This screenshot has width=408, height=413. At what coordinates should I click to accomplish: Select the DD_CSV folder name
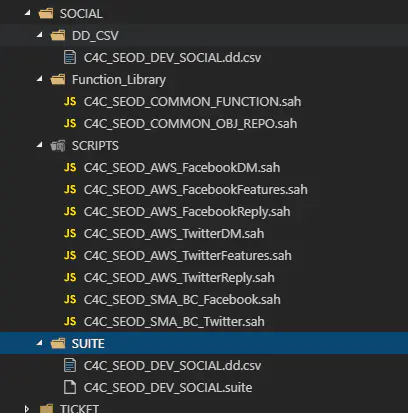pyautogui.click(x=95, y=36)
